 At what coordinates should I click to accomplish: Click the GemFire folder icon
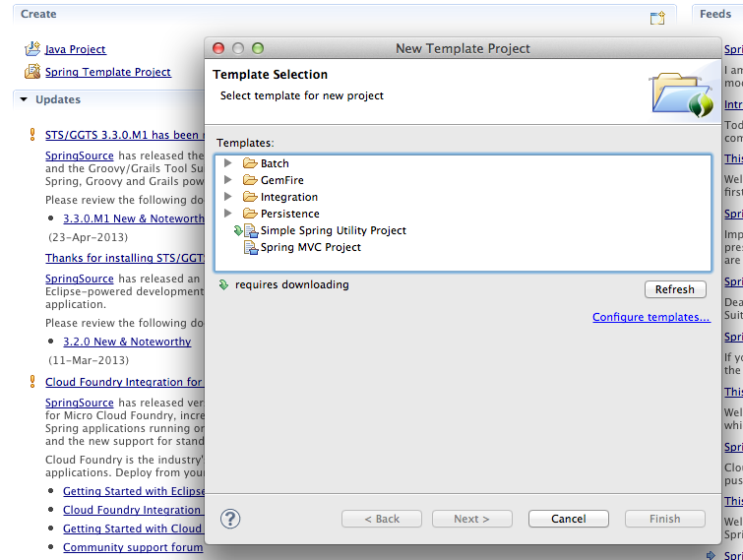250,180
